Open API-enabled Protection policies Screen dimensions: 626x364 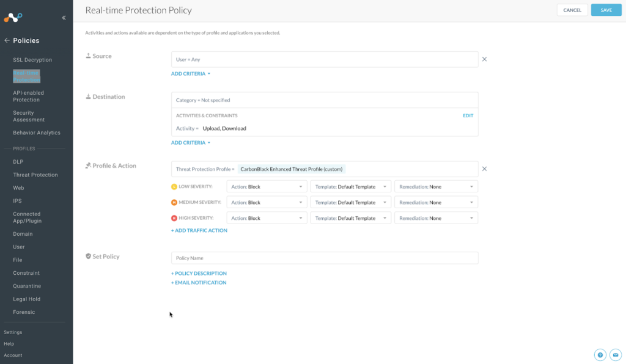click(x=28, y=96)
